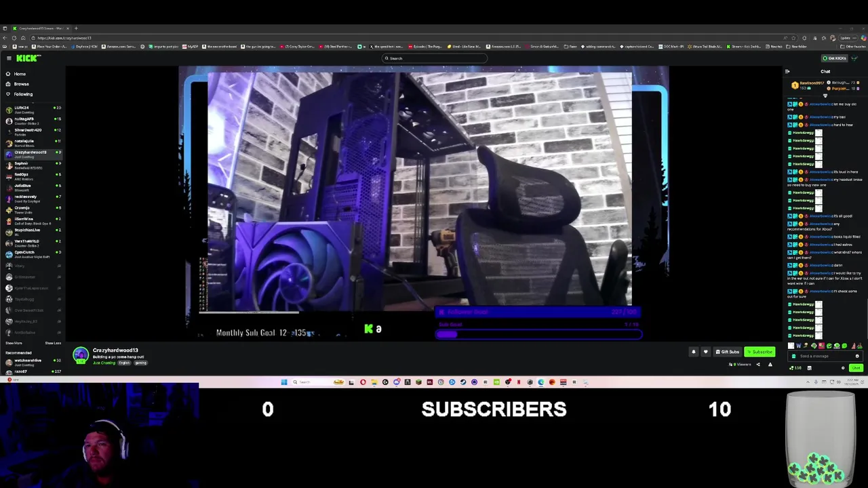The width and height of the screenshot is (868, 488).
Task: Click in the Send a message field
Action: click(x=825, y=356)
